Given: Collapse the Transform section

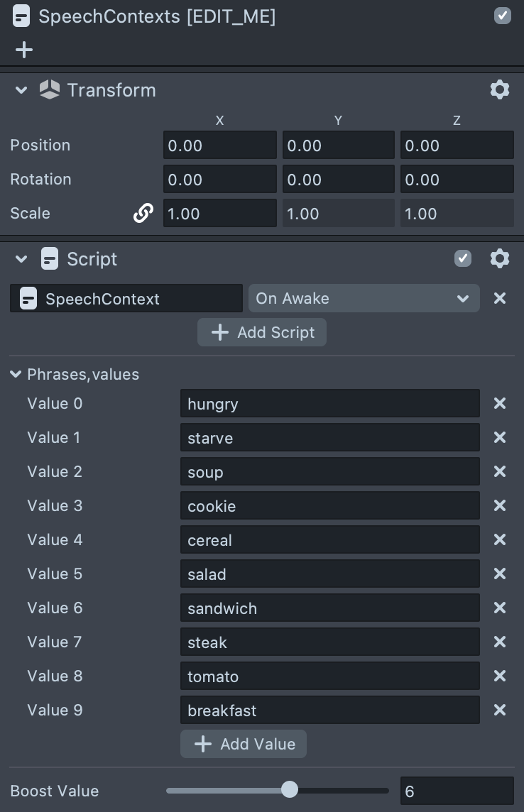Looking at the screenshot, I should pos(21,90).
